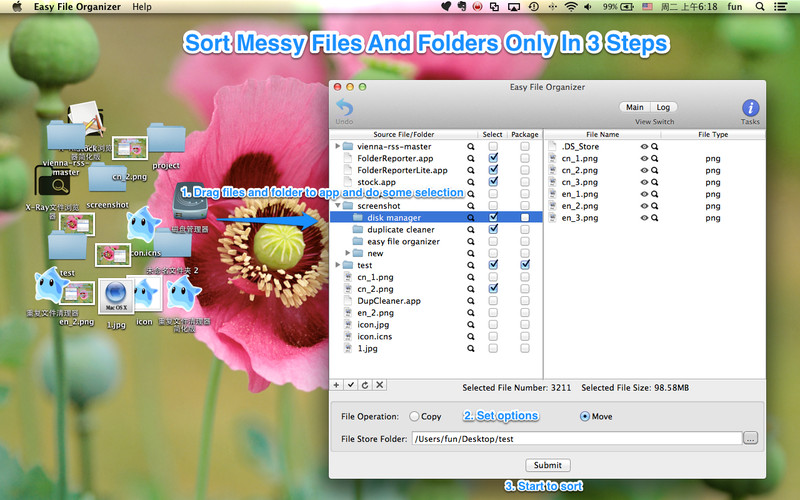This screenshot has width=800, height=500.
Task: Click the Submit button
Action: click(x=547, y=465)
